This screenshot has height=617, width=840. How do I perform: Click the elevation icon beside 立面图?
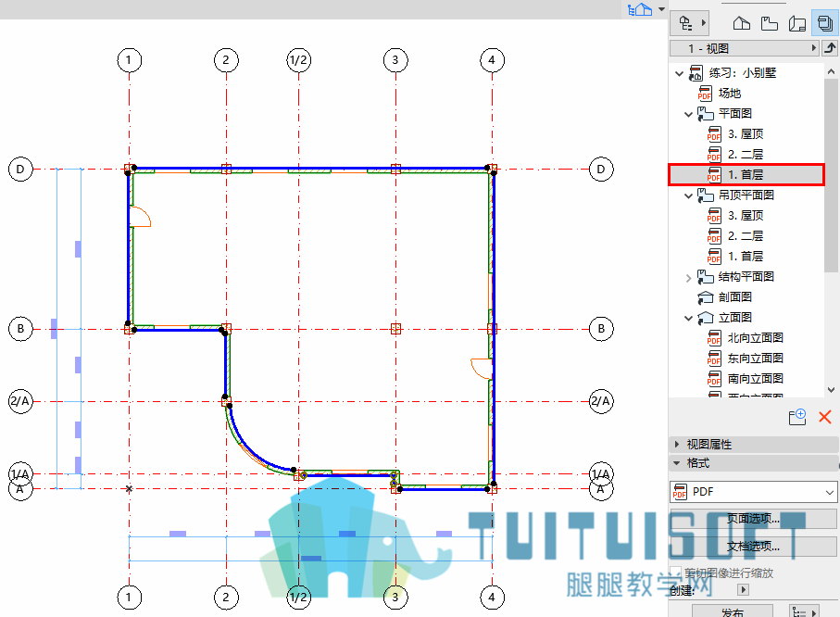click(x=705, y=318)
